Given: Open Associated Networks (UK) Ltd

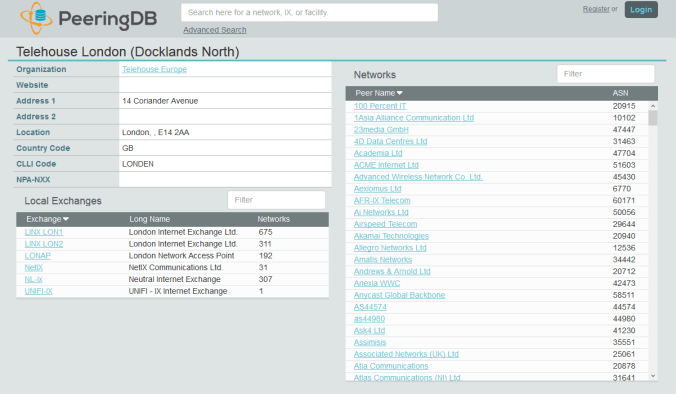Looking at the screenshot, I should point(406,354).
